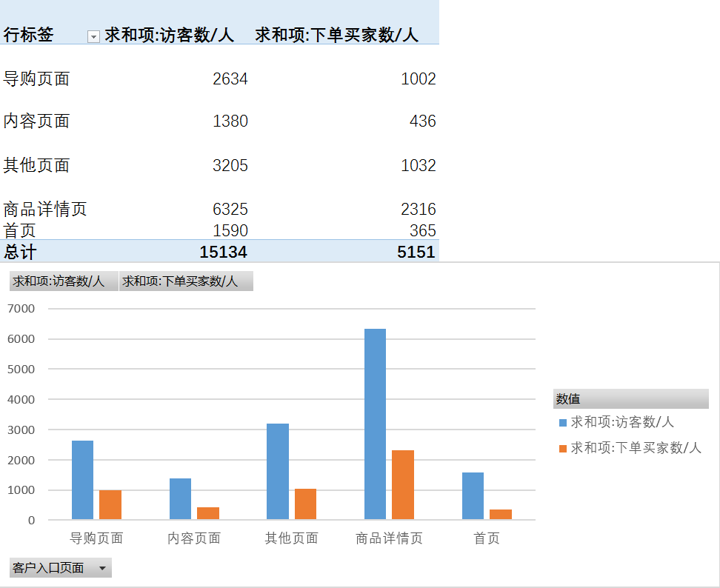Select blue legend swatch for 访客数
The width and height of the screenshot is (720, 588).
click(563, 423)
